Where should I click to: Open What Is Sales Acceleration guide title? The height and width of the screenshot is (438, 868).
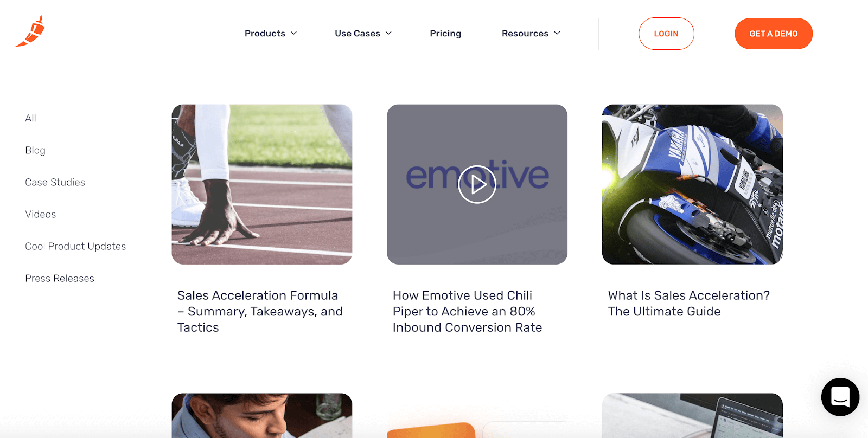(x=688, y=304)
